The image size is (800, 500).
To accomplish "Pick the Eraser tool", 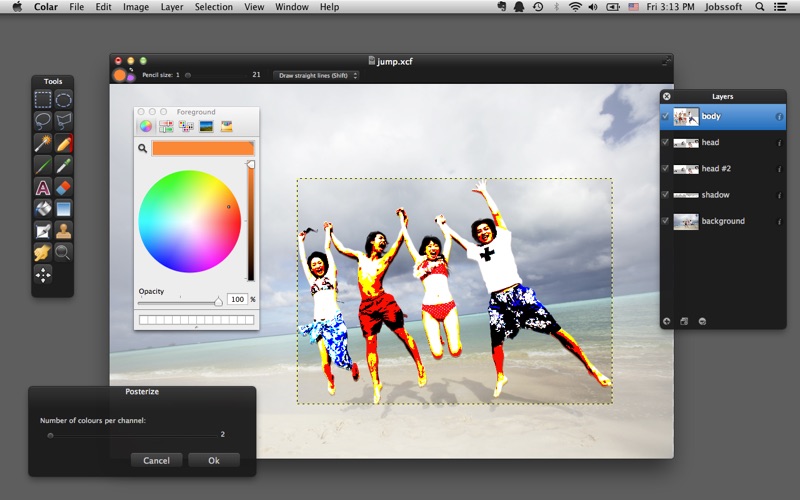I will pos(63,187).
